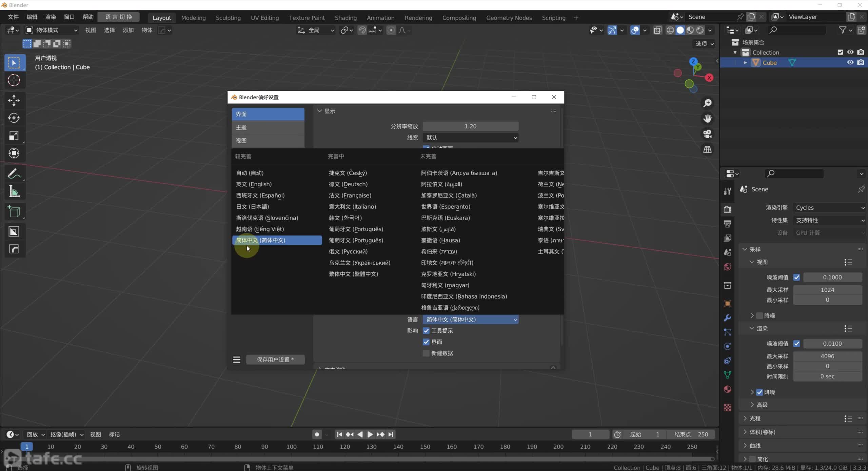Toggle the render 降噪 checkbox
This screenshot has width=868, height=471.
[x=759, y=392]
